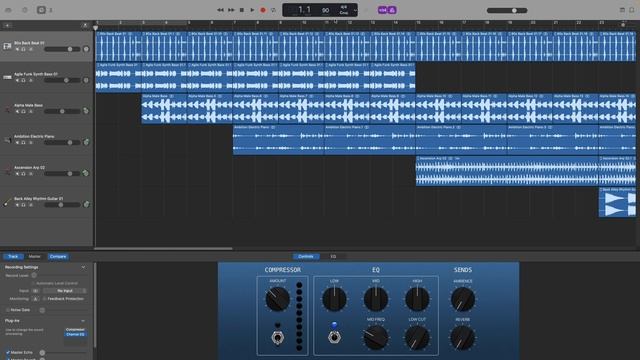
Task: Select the Ascension Arp 02 track icon
Action: point(7,171)
